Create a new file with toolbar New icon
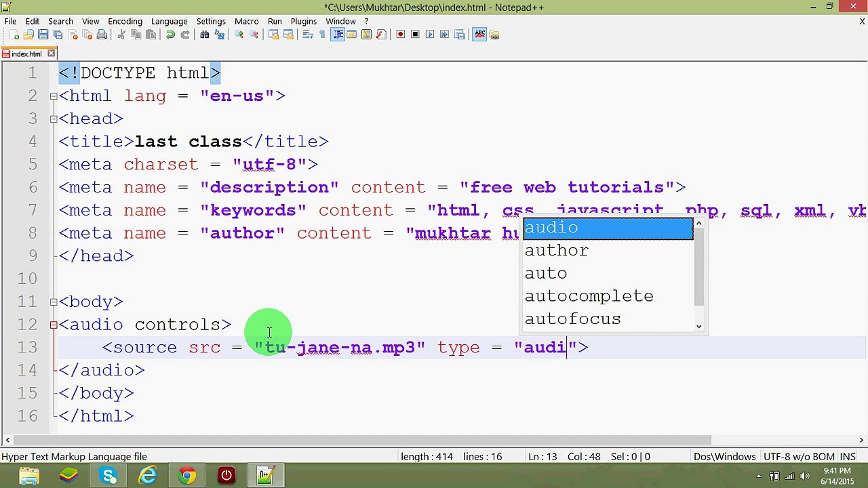The height and width of the screenshot is (488, 868). click(14, 35)
